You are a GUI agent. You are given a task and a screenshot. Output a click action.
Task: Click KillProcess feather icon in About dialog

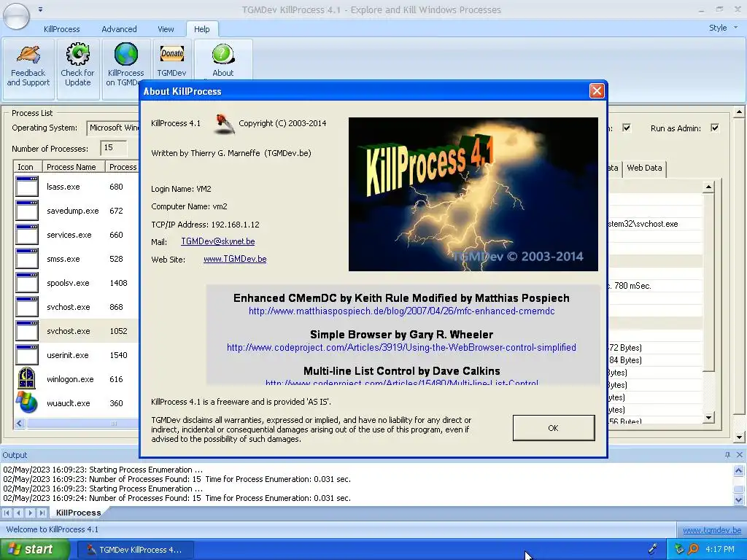tap(224, 124)
